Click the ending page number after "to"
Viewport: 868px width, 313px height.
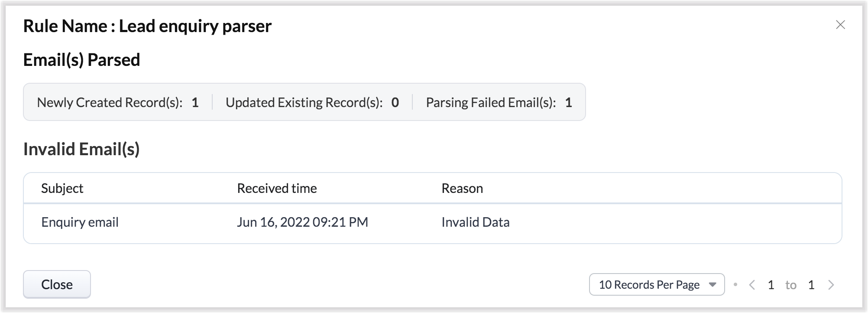[x=811, y=285]
